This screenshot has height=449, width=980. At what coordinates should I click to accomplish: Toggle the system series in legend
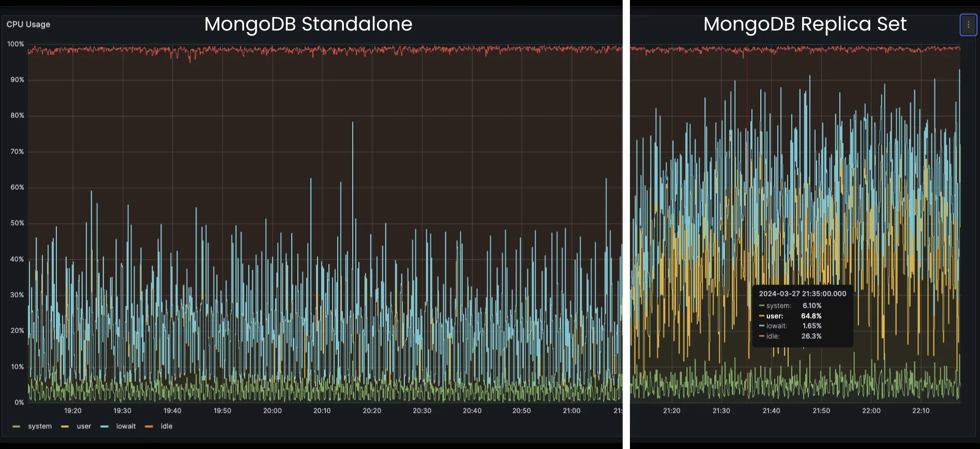(x=40, y=426)
